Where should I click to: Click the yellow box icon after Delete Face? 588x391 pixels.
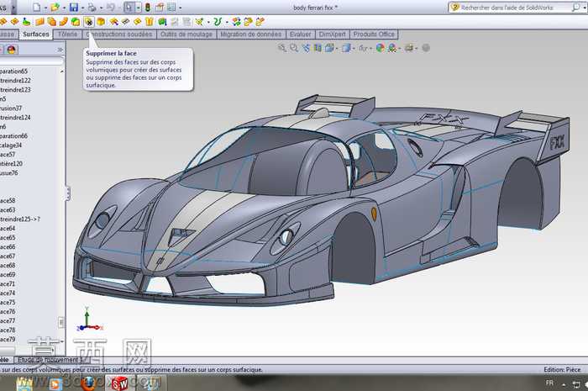101,22
